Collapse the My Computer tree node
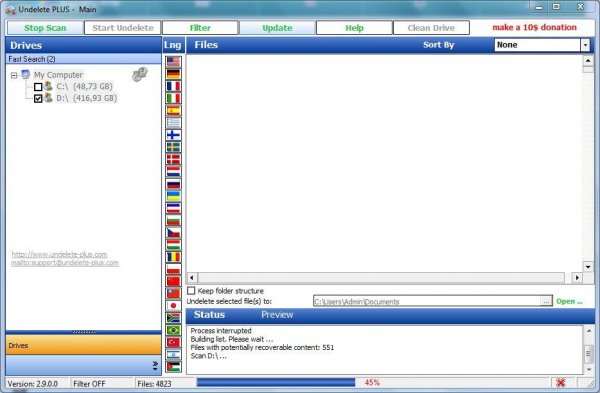The image size is (600, 393). (14, 75)
